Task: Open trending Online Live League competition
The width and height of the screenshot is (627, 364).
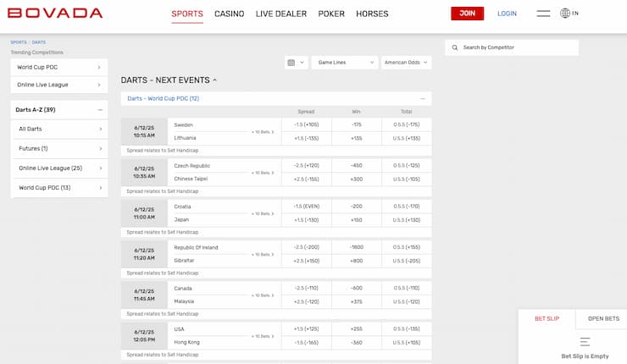Action: 59,85
